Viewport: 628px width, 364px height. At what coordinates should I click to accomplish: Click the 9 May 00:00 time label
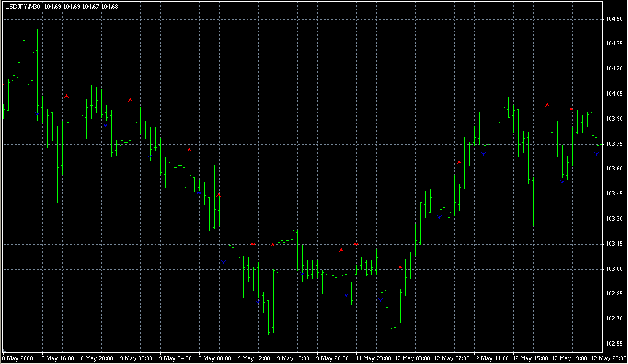[136, 358]
